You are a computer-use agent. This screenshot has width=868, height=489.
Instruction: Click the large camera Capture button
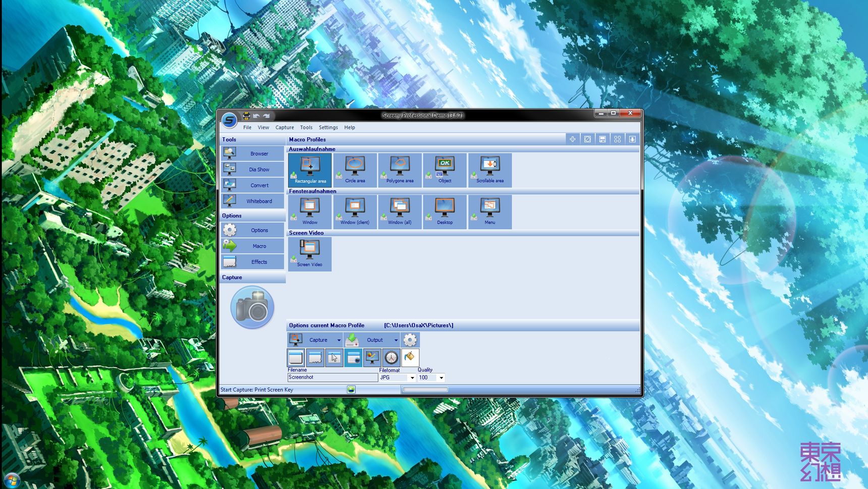[x=252, y=307]
